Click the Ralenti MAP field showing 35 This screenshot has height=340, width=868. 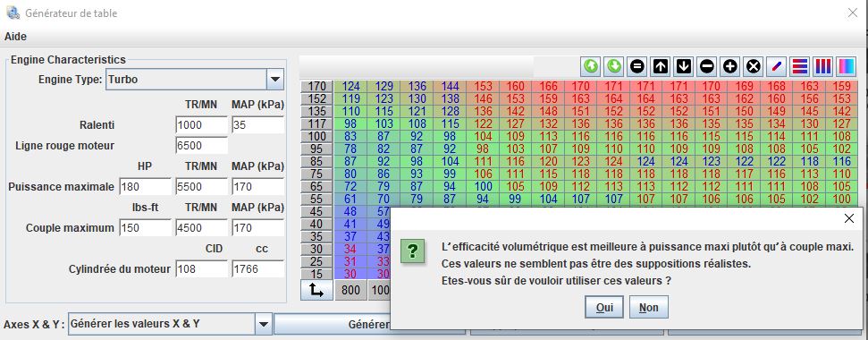coord(258,125)
